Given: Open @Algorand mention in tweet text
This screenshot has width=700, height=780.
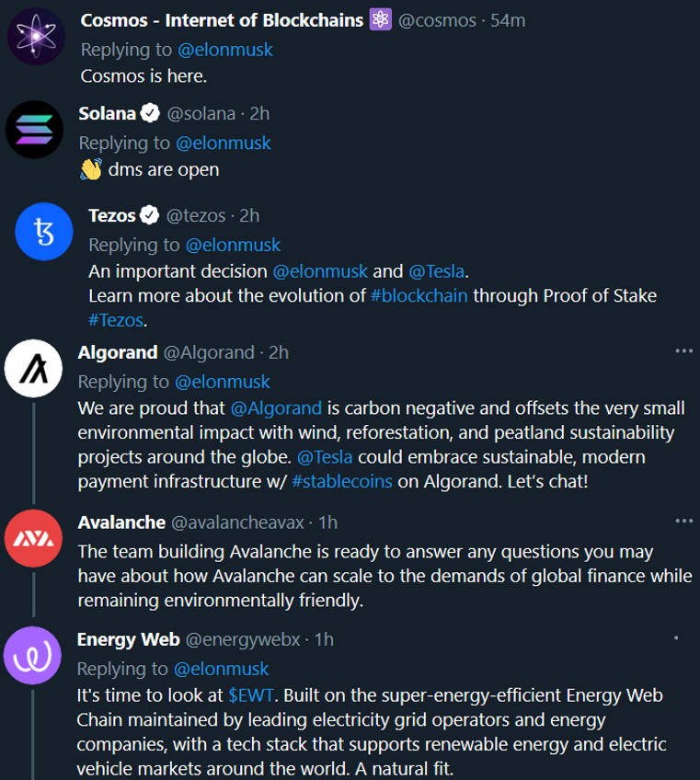Looking at the screenshot, I should [276, 408].
